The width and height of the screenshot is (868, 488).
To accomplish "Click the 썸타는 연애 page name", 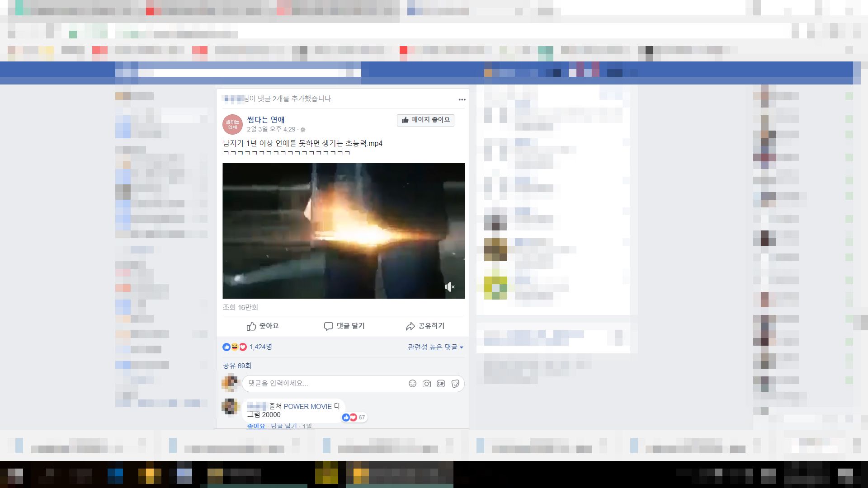I will click(265, 120).
